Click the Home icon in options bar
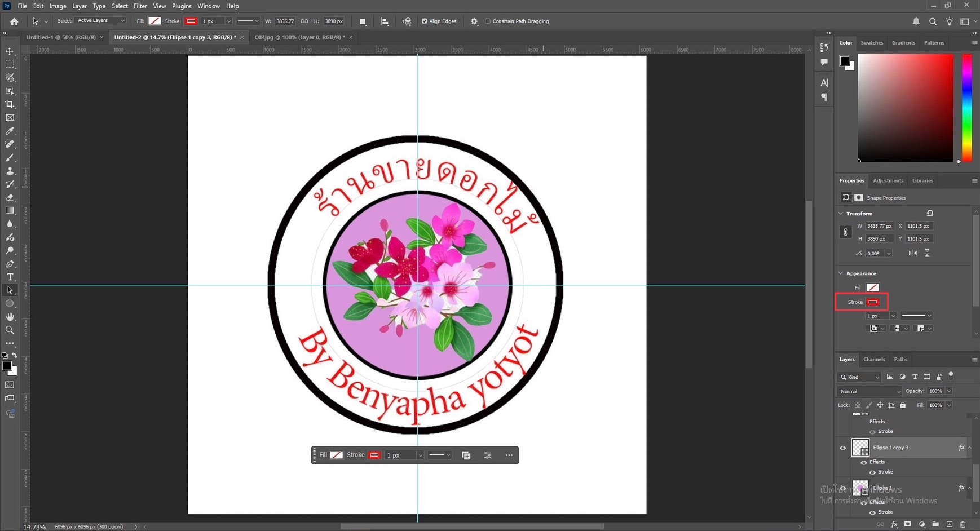980x531 pixels. coord(14,21)
